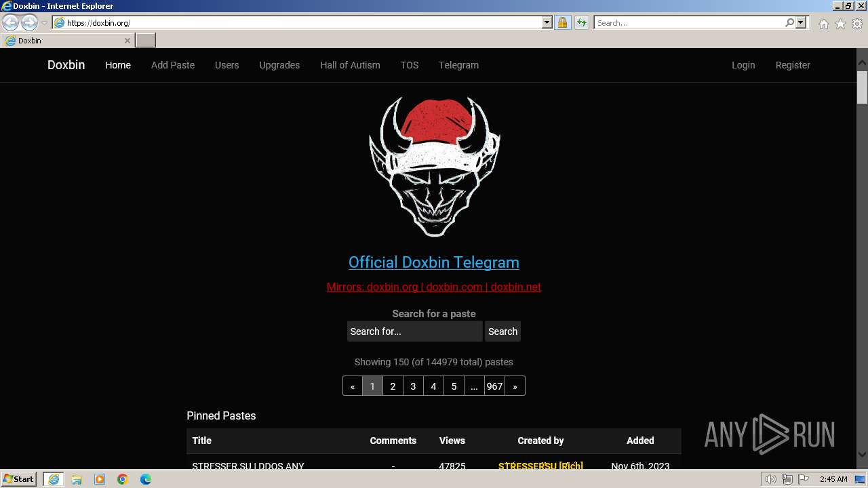868x488 pixels.
Task: Go forward using the browser Forward arrow
Action: (x=29, y=23)
